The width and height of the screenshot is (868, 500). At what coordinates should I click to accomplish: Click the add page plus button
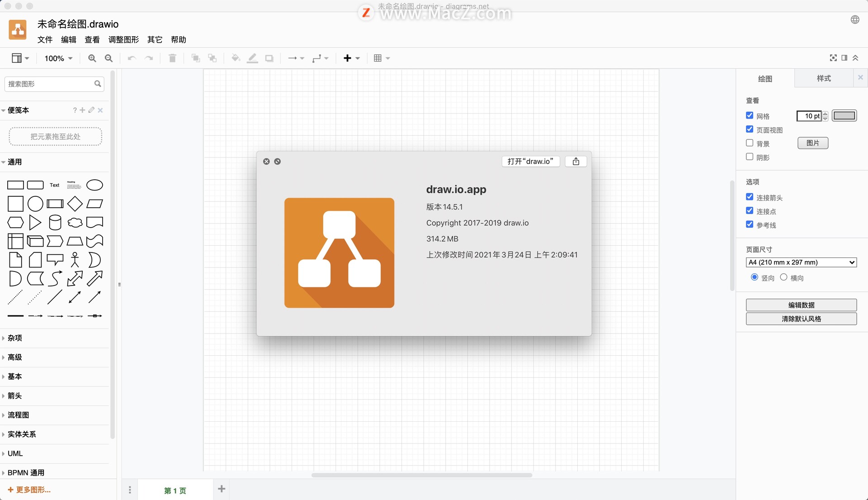222,489
